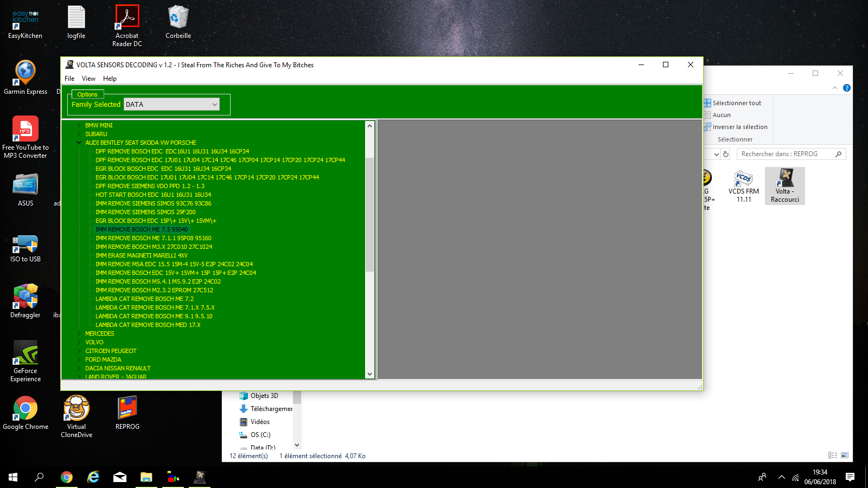Viewport: 868px width, 488px height.
Task: Click Internet Explorer in the taskbar
Action: [x=93, y=477]
